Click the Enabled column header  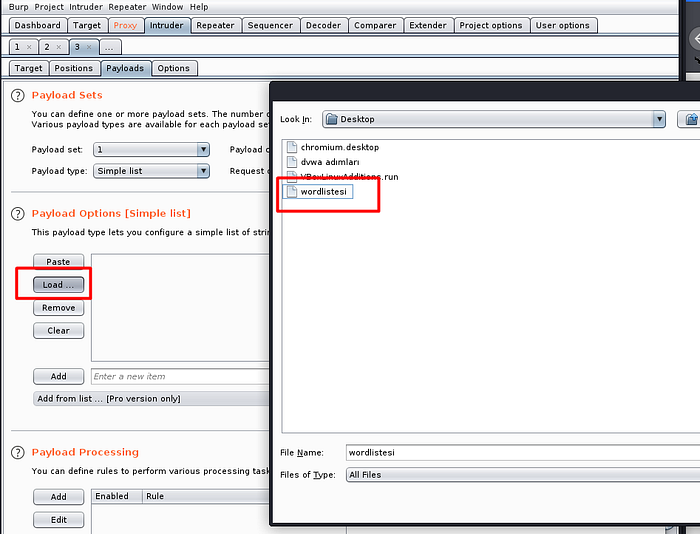tap(117, 496)
